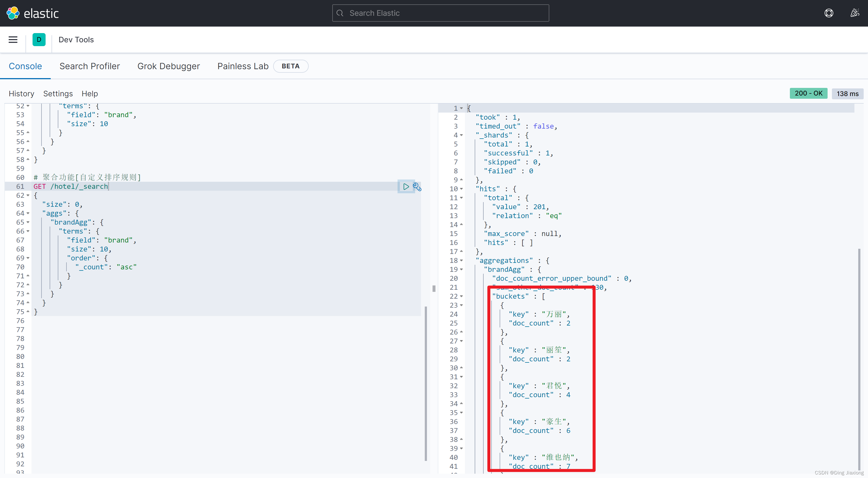Click the "field": "brand" line 67
The image size is (868, 478).
coord(101,240)
